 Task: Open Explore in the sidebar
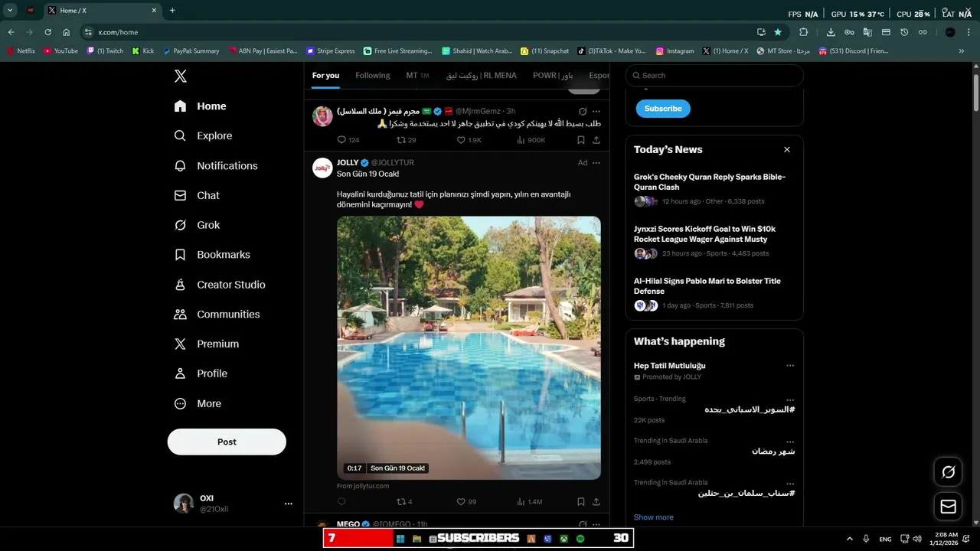203,135
